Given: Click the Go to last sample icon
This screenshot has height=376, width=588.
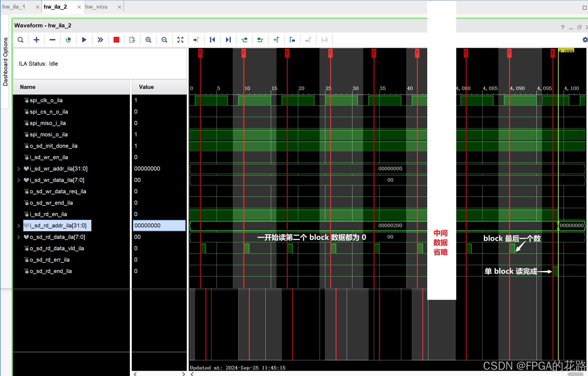Looking at the screenshot, I should (x=228, y=40).
